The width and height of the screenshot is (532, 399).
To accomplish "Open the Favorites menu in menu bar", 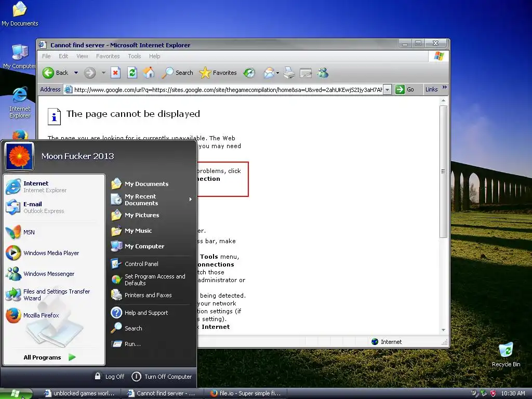I will [108, 56].
